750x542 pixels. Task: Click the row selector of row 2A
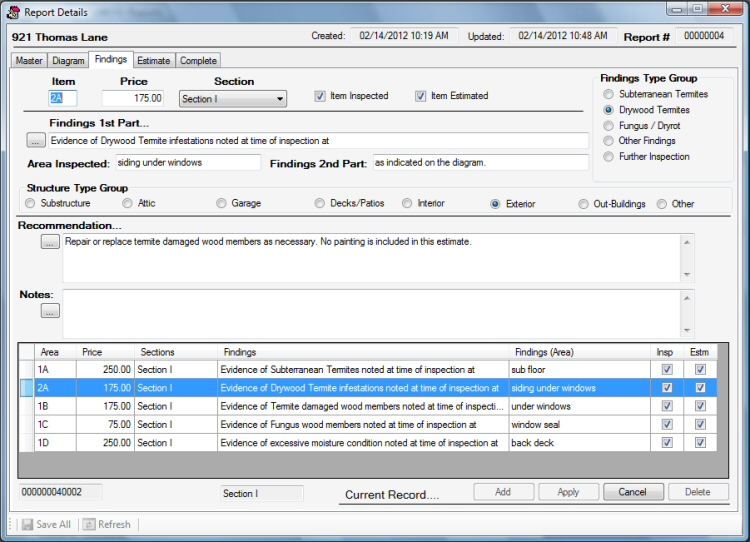(x=27, y=388)
